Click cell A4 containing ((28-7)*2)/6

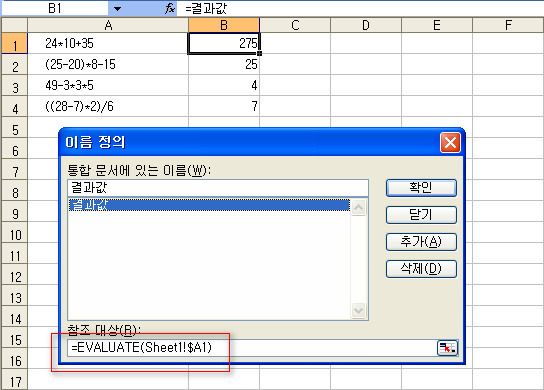108,107
